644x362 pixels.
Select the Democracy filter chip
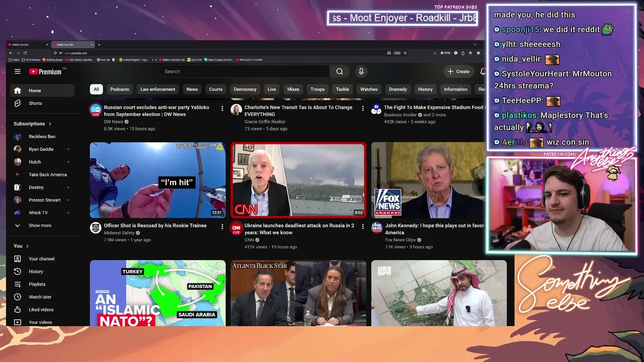click(x=245, y=89)
